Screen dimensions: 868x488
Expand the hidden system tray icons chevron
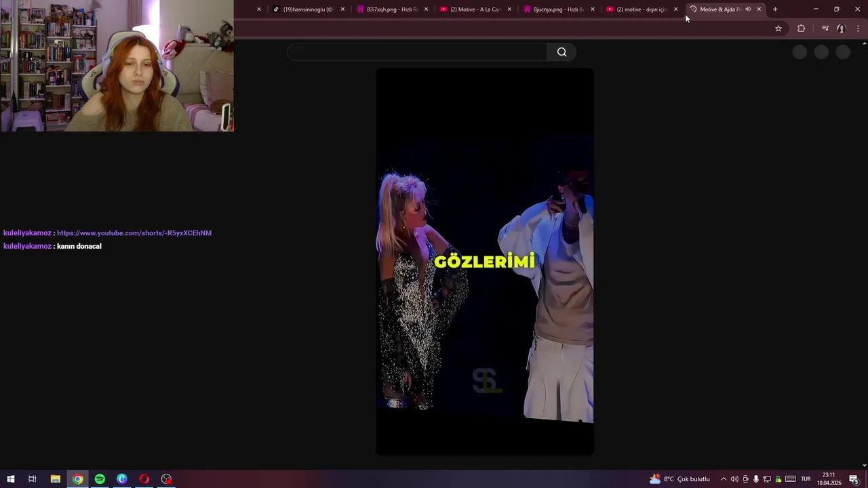(724, 479)
